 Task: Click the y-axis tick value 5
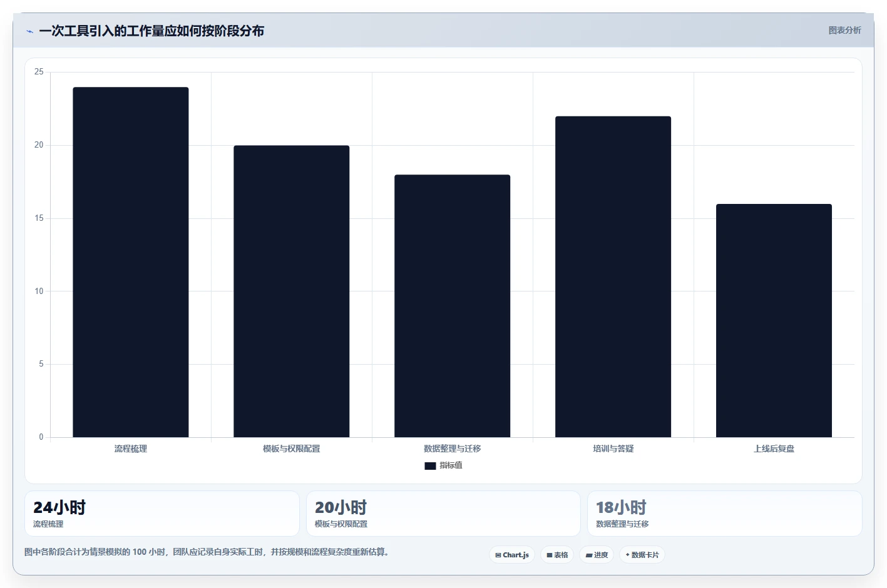(41, 364)
